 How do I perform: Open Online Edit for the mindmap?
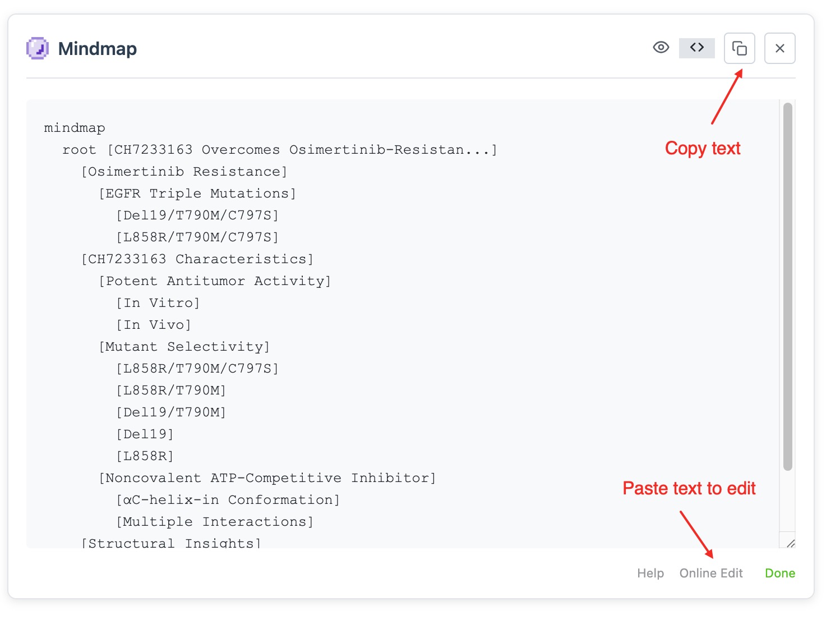pyautogui.click(x=710, y=573)
